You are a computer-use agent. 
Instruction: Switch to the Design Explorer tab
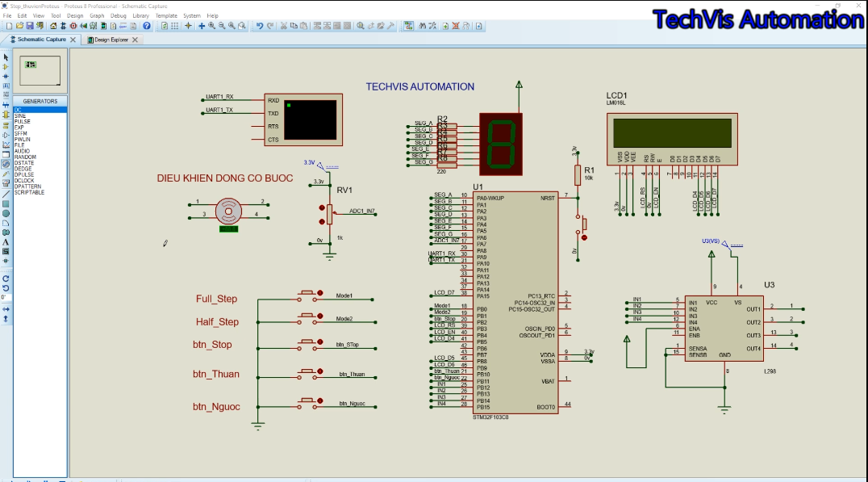coord(111,40)
